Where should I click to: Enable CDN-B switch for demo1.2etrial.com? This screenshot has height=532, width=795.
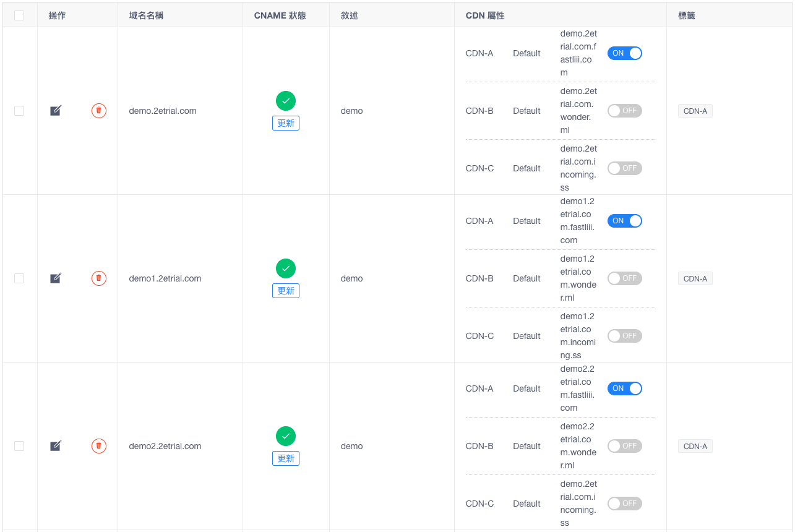pos(625,278)
